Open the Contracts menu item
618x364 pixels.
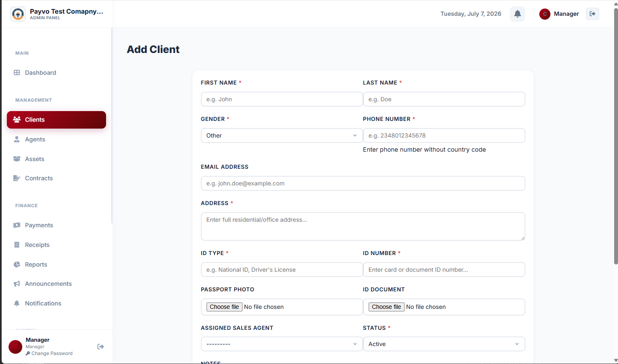56,178
